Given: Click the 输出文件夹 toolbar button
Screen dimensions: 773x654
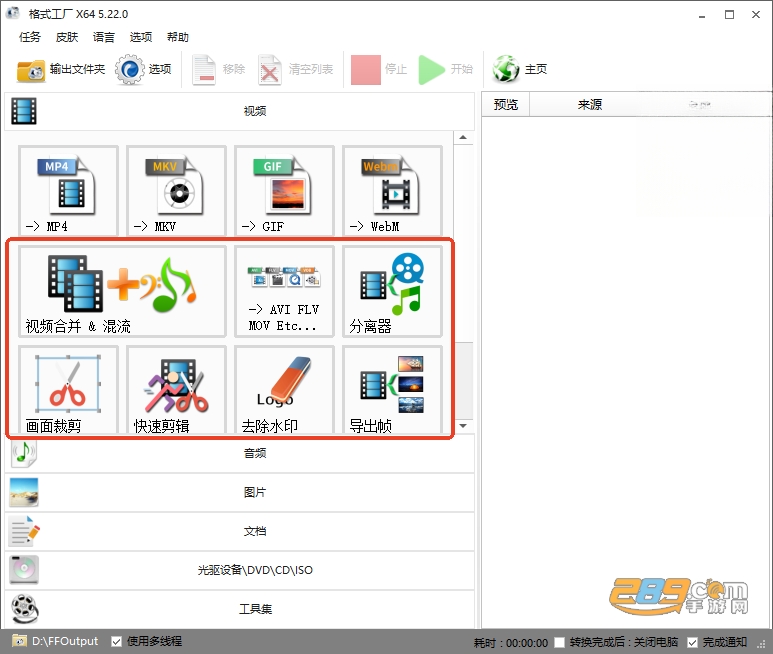Looking at the screenshot, I should point(61,69).
